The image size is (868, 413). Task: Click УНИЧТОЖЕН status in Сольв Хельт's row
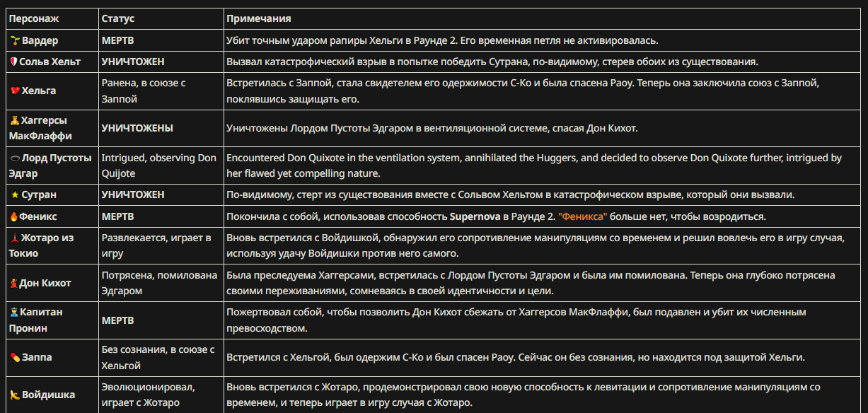133,62
